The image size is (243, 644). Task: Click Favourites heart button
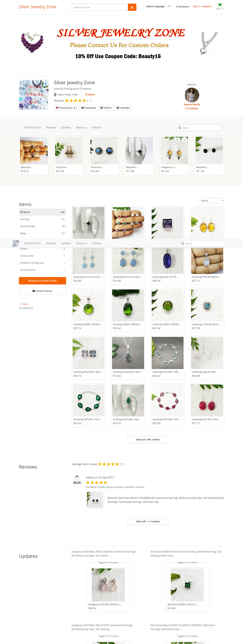click(66, 108)
